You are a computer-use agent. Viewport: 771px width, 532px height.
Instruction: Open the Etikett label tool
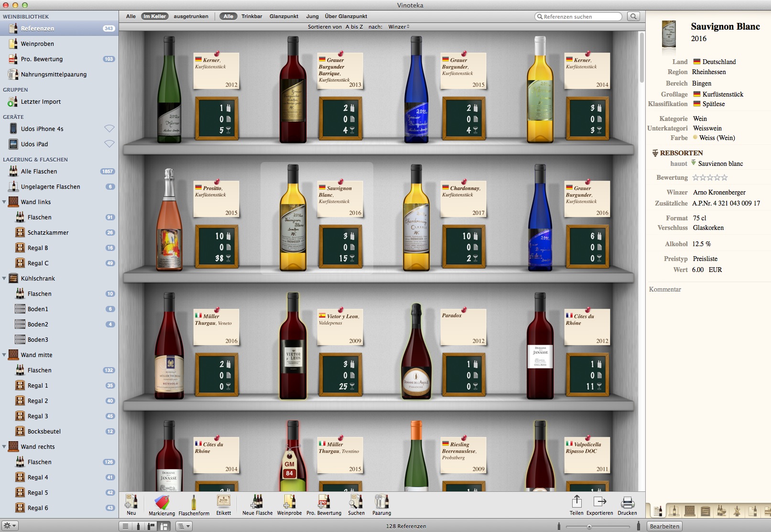(223, 502)
